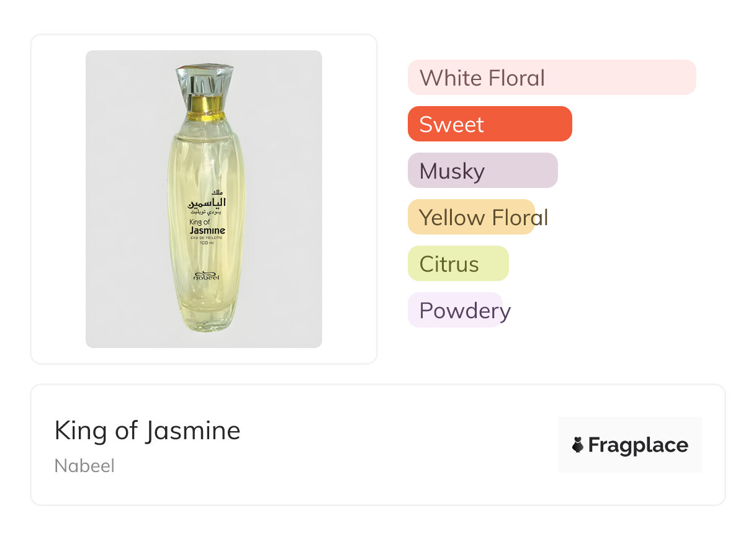Click the Nabeel brand name
Image resolution: width=756 pixels, height=536 pixels.
84,466
